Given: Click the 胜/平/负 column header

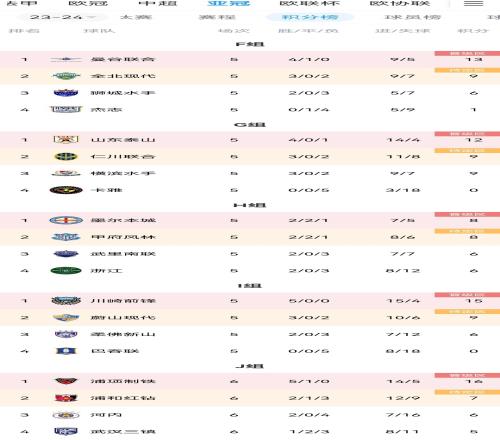Looking at the screenshot, I should click(x=308, y=31).
